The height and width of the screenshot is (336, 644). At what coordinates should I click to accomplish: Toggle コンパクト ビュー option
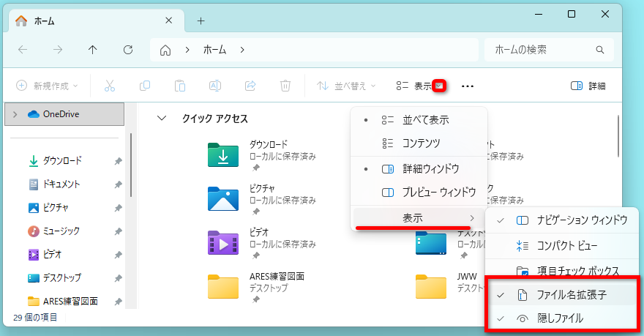[562, 246]
